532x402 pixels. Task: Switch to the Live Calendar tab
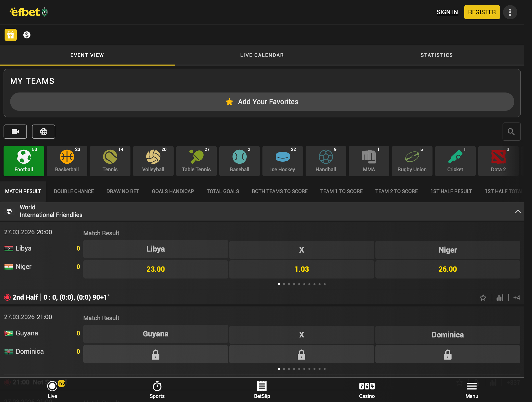(x=262, y=55)
